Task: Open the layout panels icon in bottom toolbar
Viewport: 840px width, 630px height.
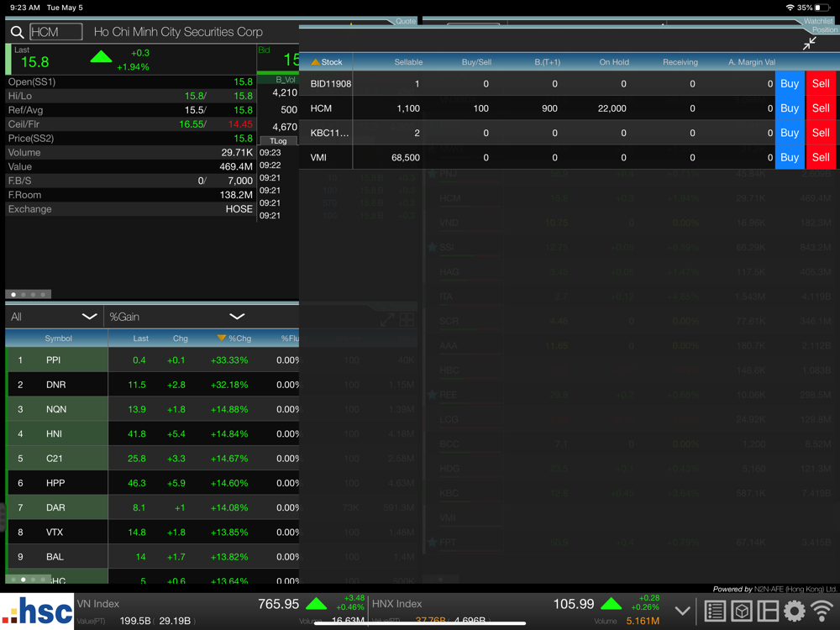Action: pyautogui.click(x=768, y=611)
